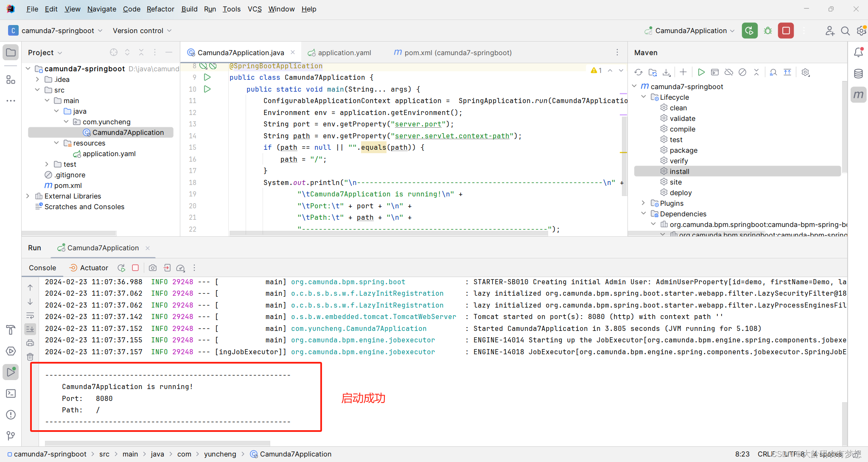Open the Version control dropdown

coord(142,31)
